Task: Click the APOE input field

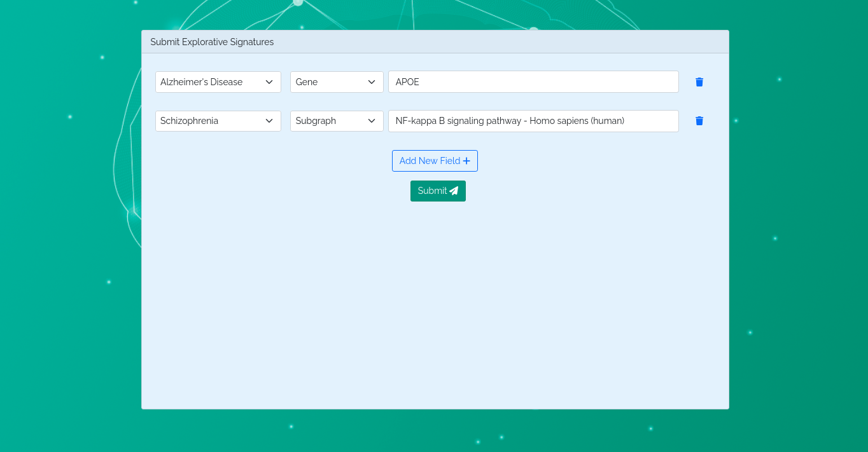Action: click(x=533, y=82)
